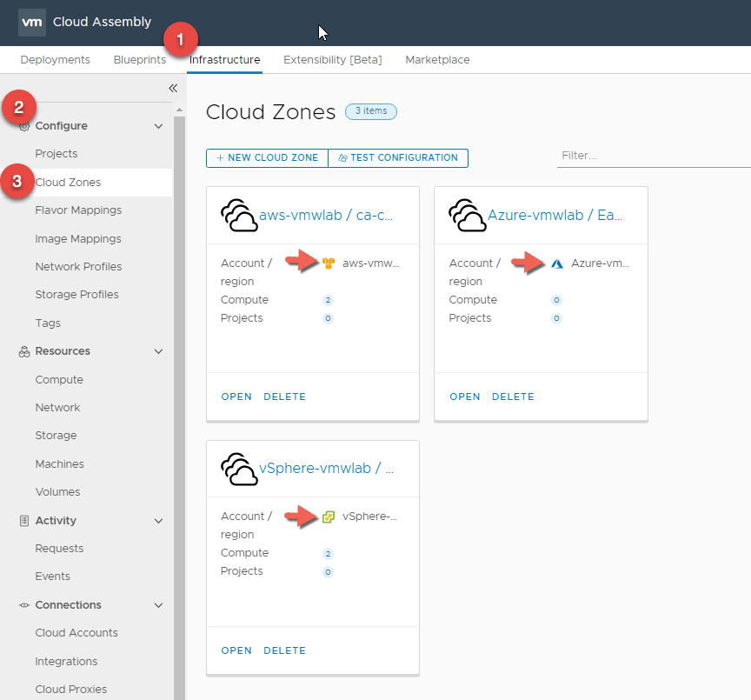Go to the Deployments tab
The width and height of the screenshot is (751, 700).
coord(55,60)
